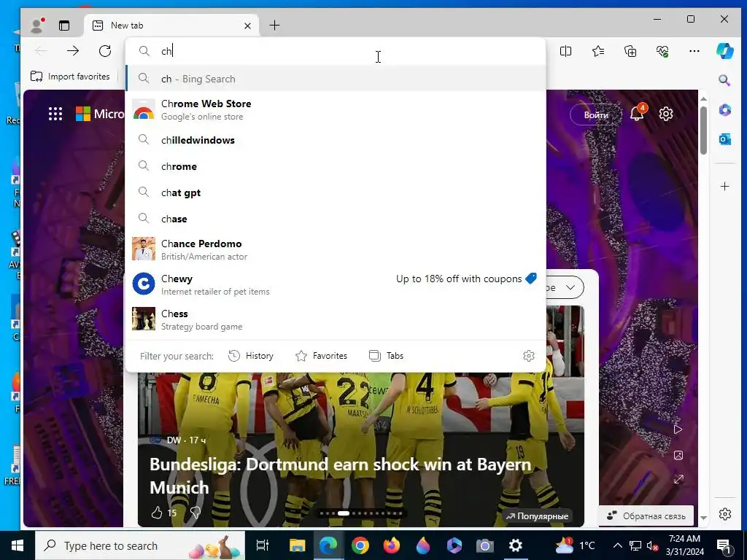Open Favorites star list icon

point(598,51)
